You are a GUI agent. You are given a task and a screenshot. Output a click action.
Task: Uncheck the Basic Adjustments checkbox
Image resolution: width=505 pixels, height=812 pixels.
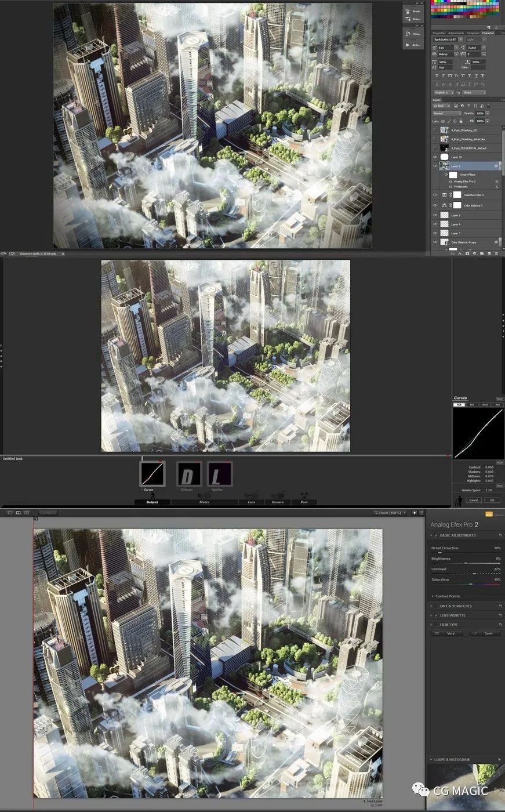click(436, 535)
